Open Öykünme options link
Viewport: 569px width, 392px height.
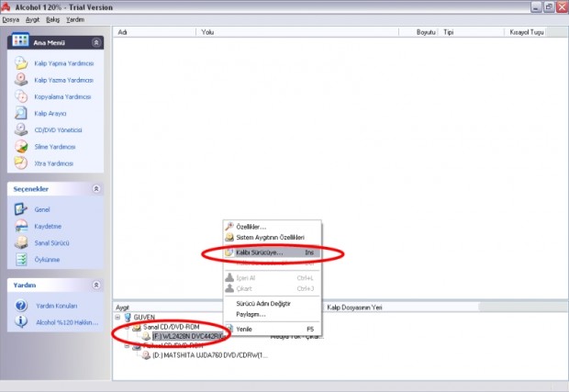[47, 260]
